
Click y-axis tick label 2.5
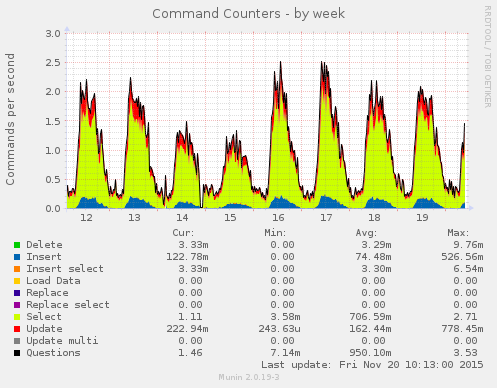(53, 63)
